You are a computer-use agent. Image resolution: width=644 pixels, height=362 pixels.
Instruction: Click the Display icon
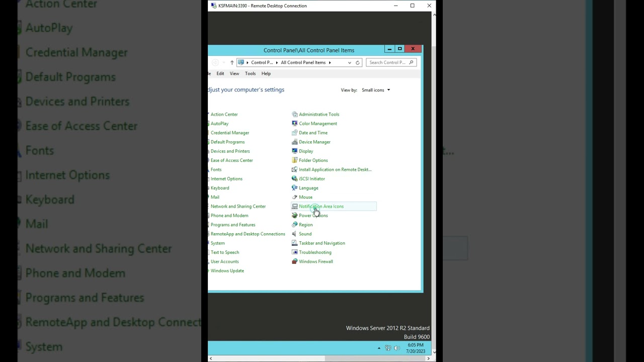(x=295, y=151)
